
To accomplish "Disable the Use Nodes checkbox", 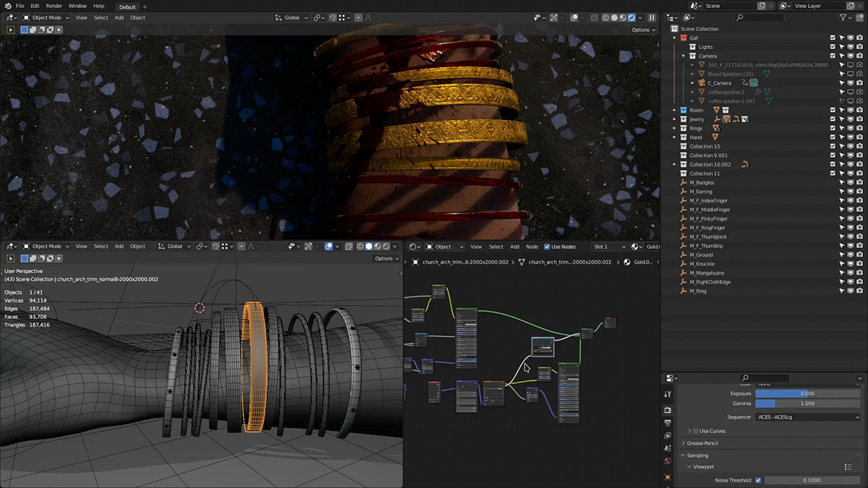I will pyautogui.click(x=547, y=247).
